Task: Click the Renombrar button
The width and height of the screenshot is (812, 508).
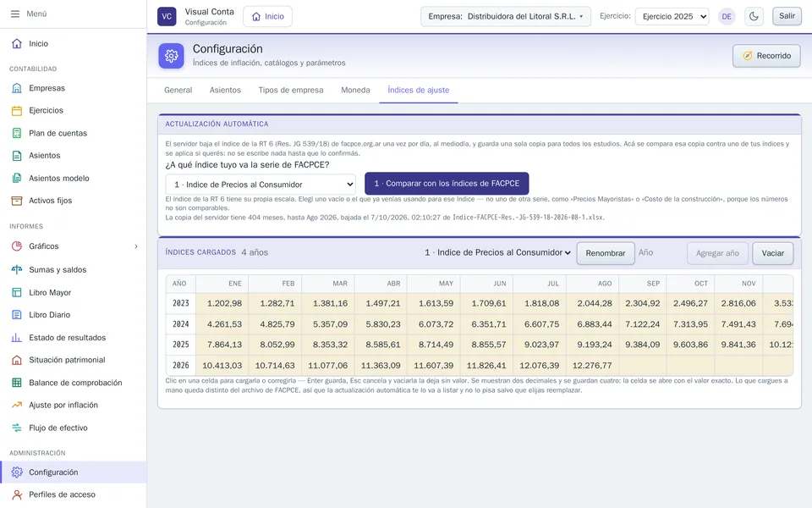Action: (606, 253)
